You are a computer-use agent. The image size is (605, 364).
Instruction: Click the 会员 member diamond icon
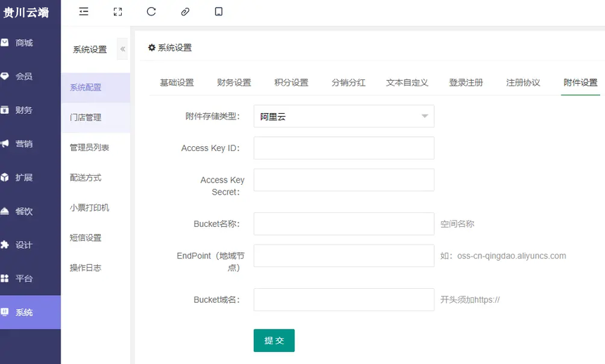(x=5, y=76)
